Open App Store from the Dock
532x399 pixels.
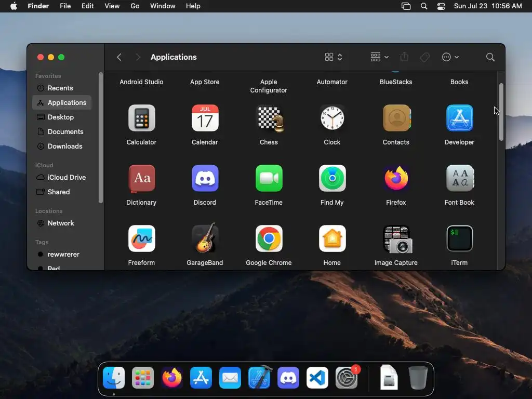[x=201, y=378]
